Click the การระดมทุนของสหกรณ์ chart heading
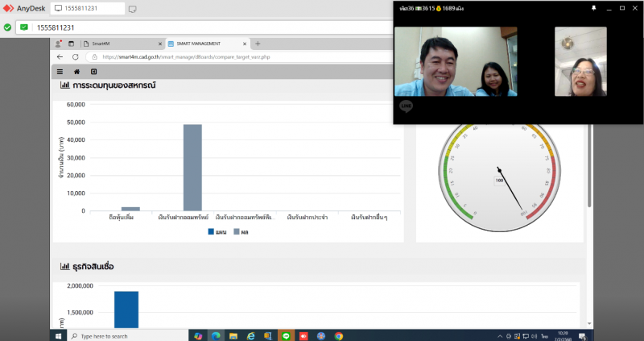644x341 pixels. (114, 85)
